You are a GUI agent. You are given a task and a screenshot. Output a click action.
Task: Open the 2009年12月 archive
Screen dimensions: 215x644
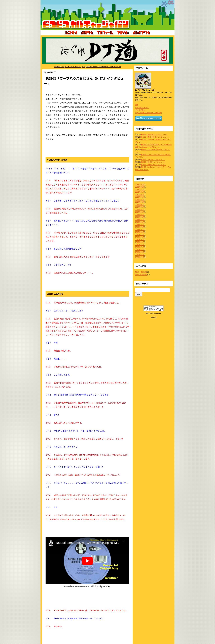coord(139,257)
